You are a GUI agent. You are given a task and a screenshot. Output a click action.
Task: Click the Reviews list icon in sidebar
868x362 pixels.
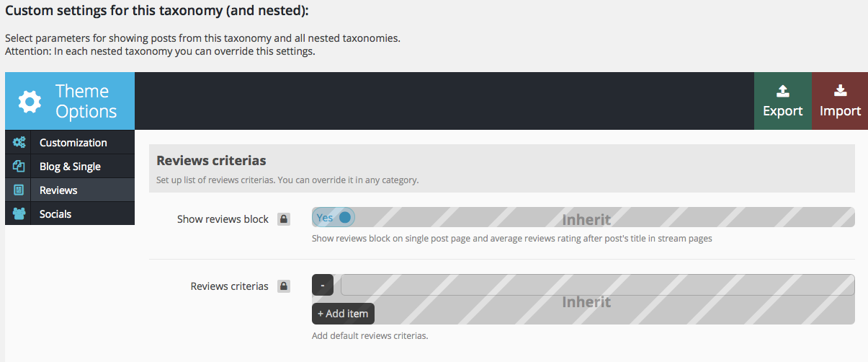click(19, 190)
